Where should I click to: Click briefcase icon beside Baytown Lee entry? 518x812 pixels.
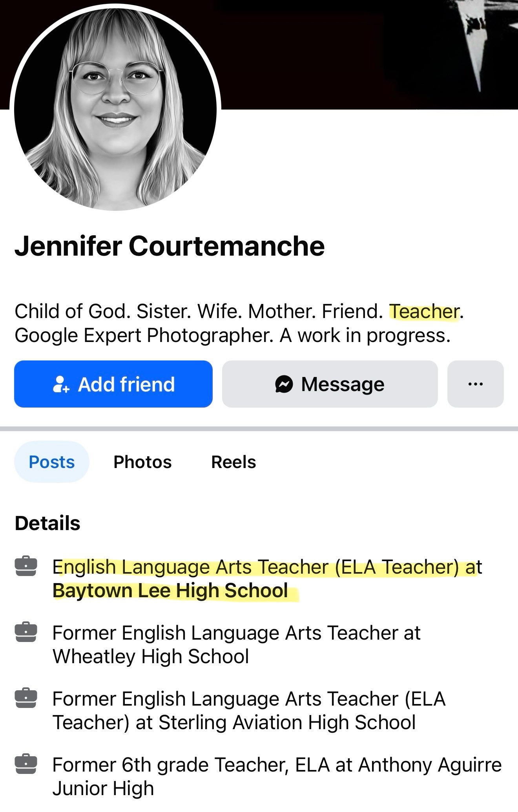26,567
